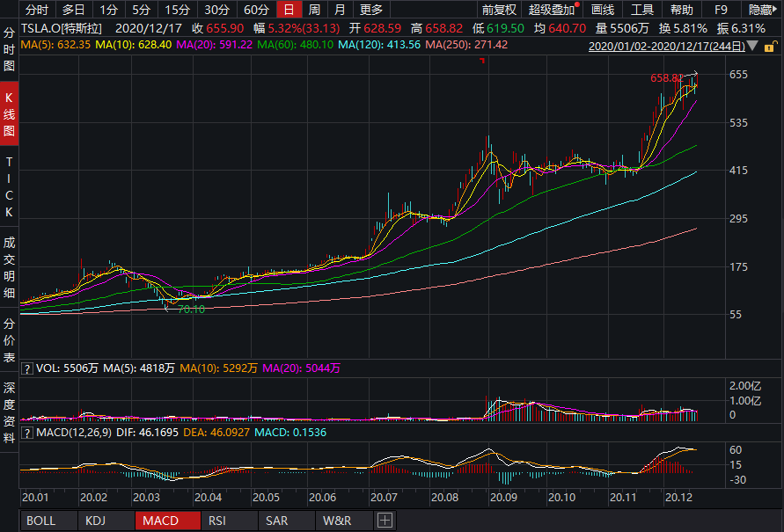
Task: Open the MACD indicator help question-mark icon
Action: pyautogui.click(x=26, y=433)
